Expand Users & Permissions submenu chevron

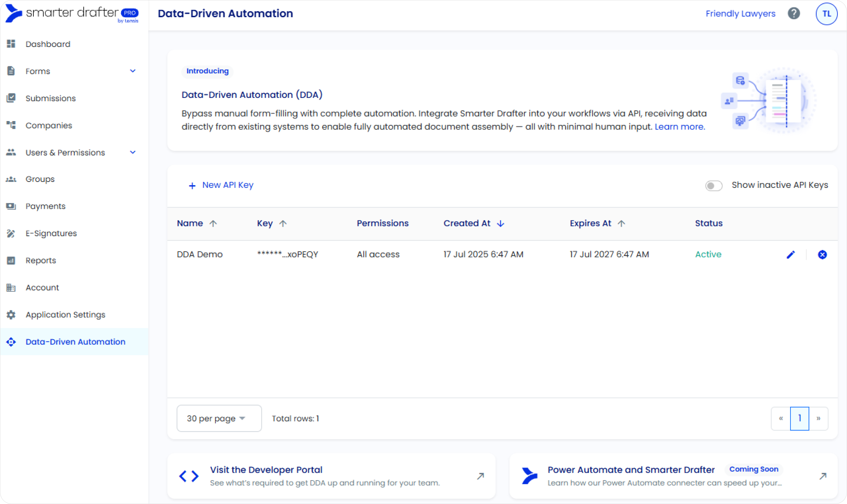coord(133,152)
